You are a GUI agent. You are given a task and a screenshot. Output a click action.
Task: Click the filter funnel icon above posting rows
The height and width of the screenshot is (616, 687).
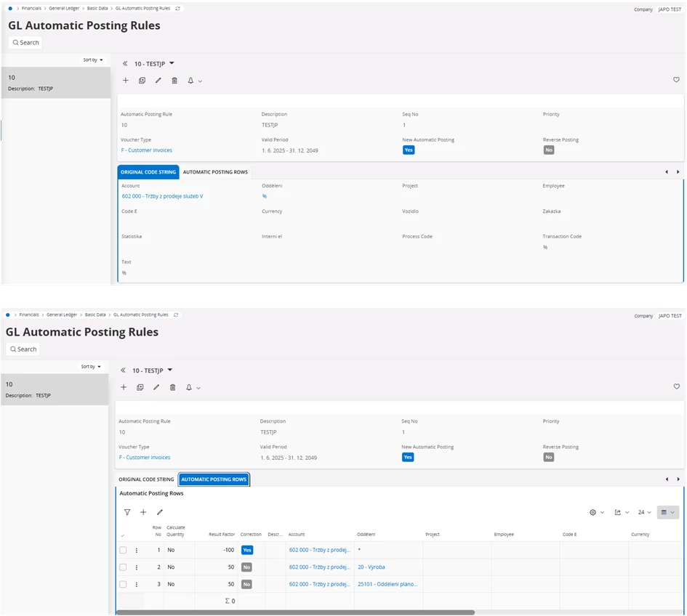pyautogui.click(x=127, y=512)
